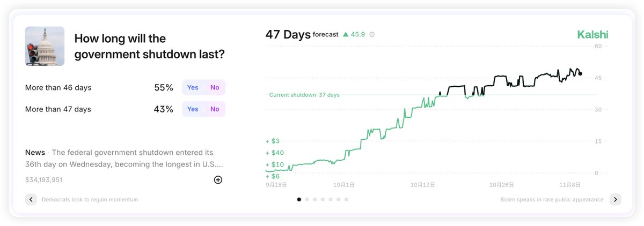Viewport: 644px width, 226px height.
Task: Jump to the fourth carousel dot
Action: 323,199
